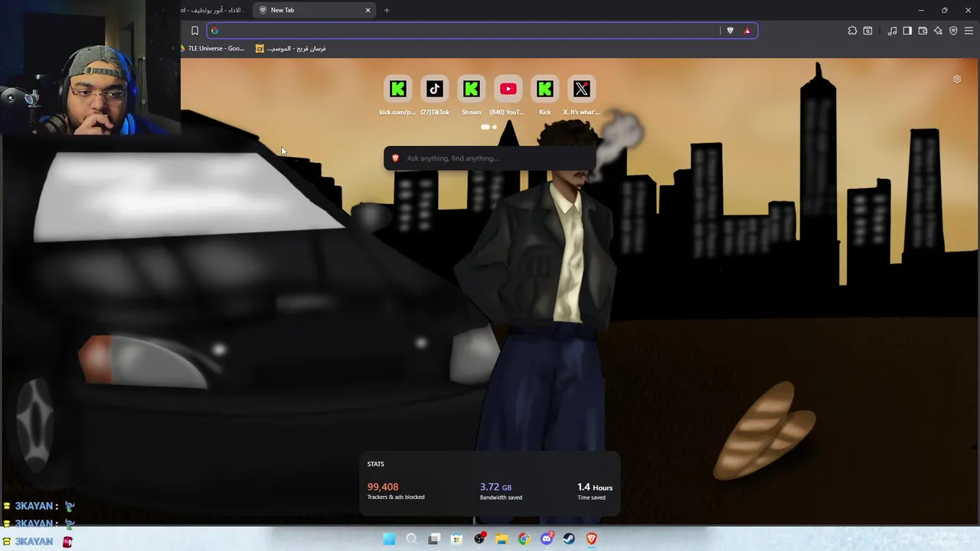This screenshot has width=980, height=551.
Task: Click the second page dot of shortcut tiles
Action: pyautogui.click(x=495, y=127)
